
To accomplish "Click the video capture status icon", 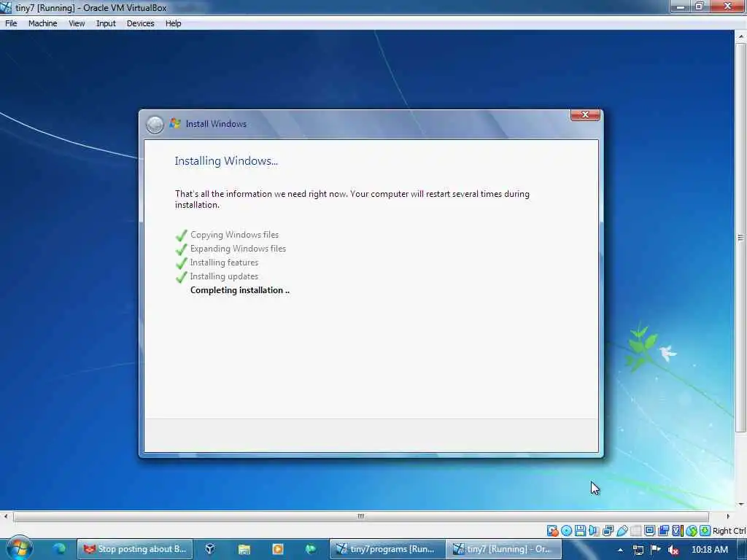I will tap(664, 531).
